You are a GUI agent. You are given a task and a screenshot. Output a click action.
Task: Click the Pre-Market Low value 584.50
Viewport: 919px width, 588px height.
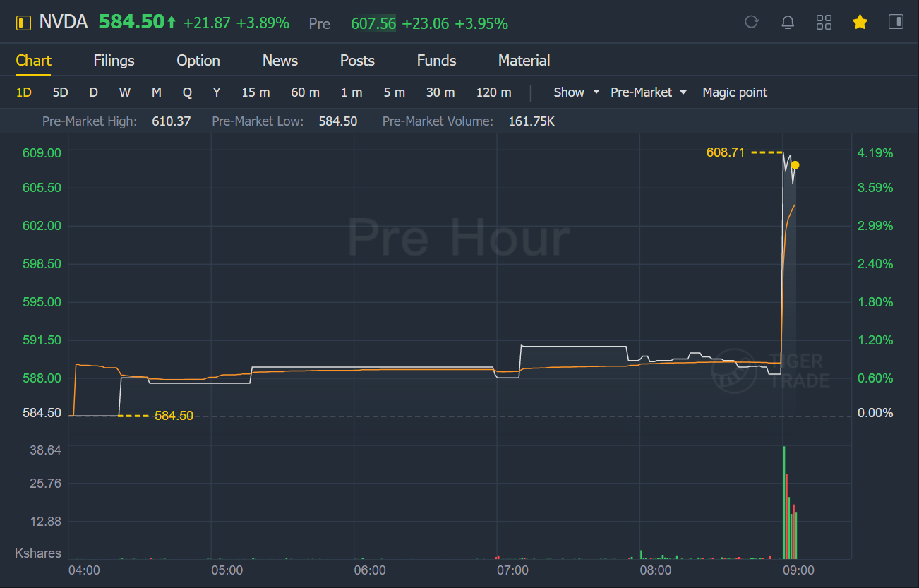point(338,121)
